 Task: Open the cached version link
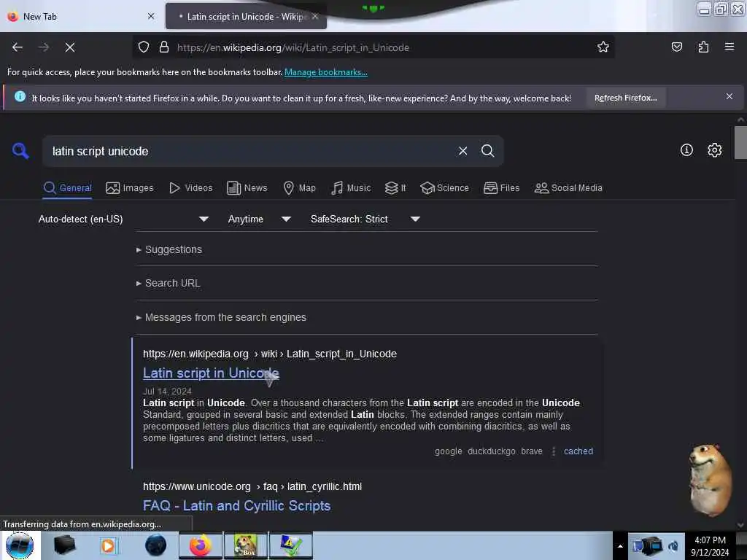pyautogui.click(x=578, y=451)
